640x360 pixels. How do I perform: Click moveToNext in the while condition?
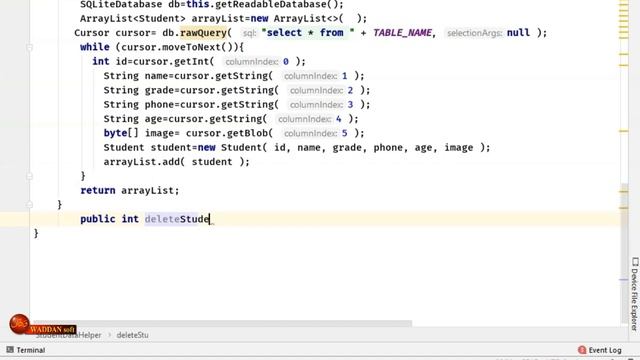point(191,47)
